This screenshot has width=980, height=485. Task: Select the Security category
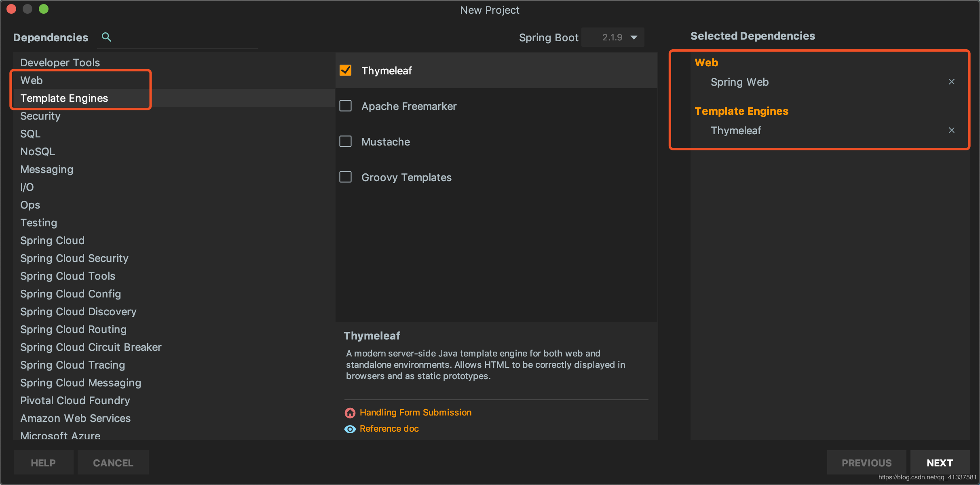(x=40, y=116)
